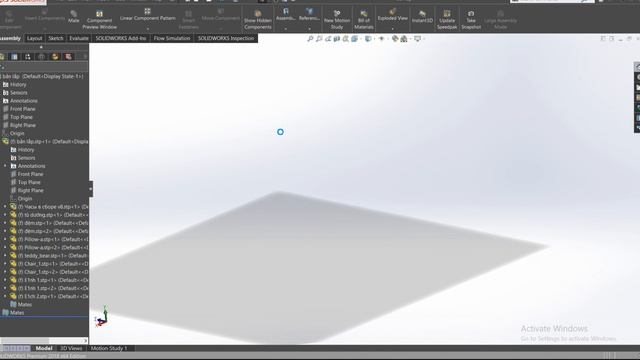The width and height of the screenshot is (640, 360).
Task: Switch to Evaluate tab
Action: click(x=79, y=38)
